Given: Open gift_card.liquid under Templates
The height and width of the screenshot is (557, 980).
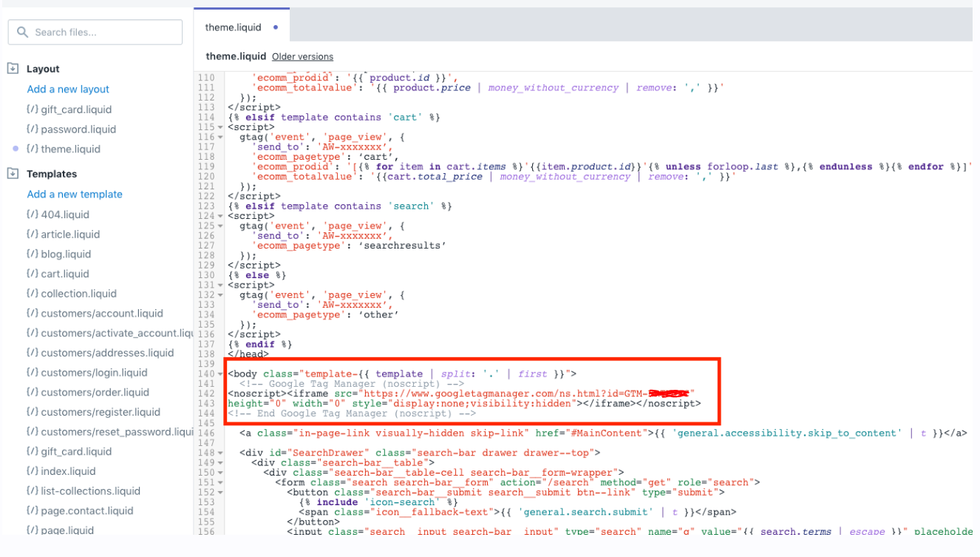Looking at the screenshot, I should pos(76,451).
